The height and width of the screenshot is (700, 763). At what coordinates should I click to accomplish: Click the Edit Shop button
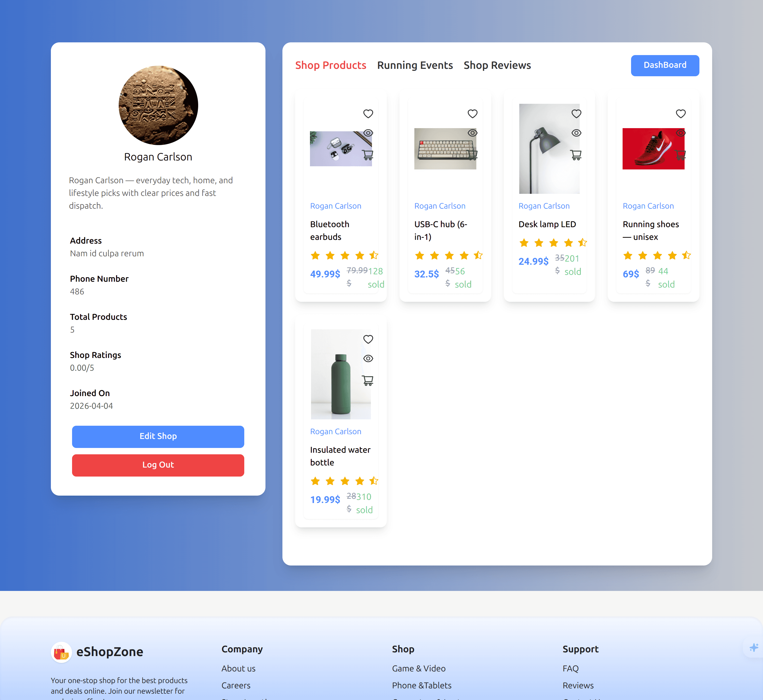[x=158, y=436]
